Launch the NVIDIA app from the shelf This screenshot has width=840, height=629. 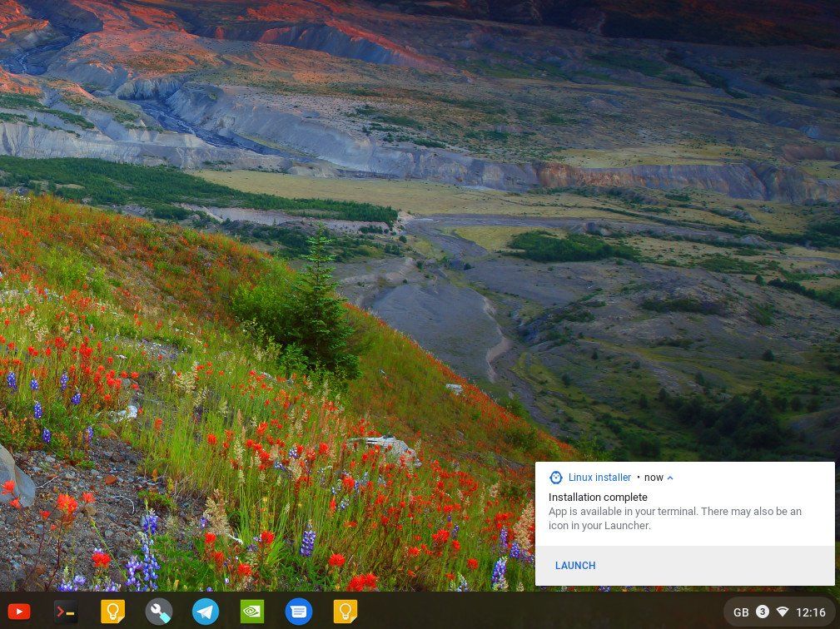(252, 611)
